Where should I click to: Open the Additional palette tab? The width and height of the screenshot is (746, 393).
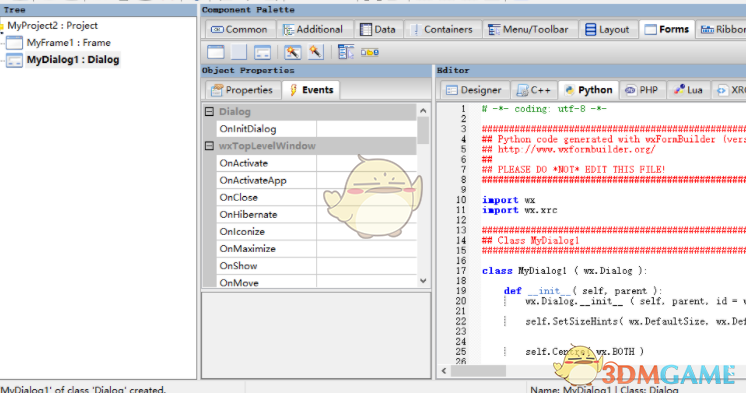click(x=313, y=29)
